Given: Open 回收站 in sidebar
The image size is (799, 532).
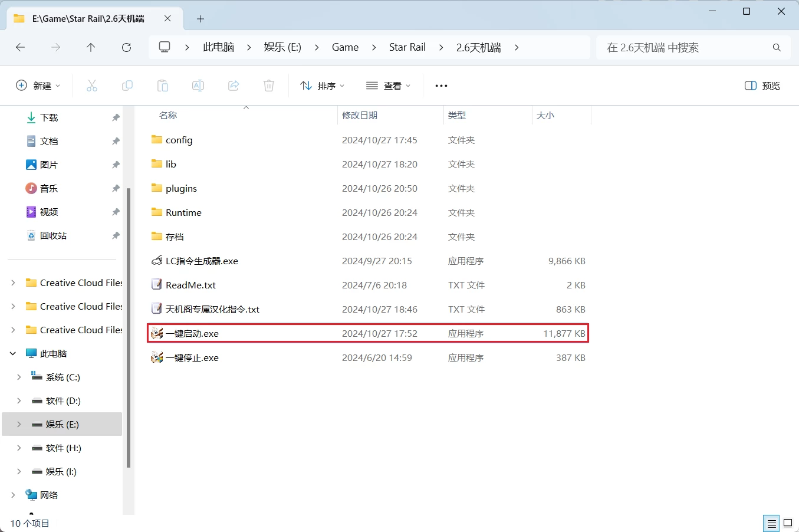Looking at the screenshot, I should click(53, 235).
